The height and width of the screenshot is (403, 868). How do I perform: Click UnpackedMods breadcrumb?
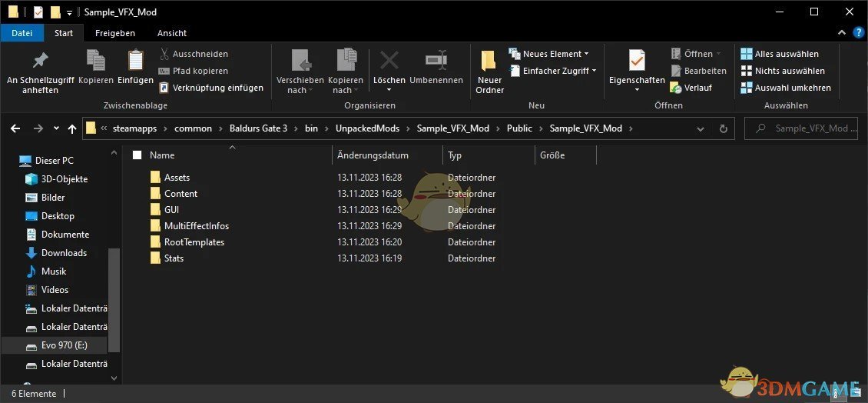pos(368,128)
